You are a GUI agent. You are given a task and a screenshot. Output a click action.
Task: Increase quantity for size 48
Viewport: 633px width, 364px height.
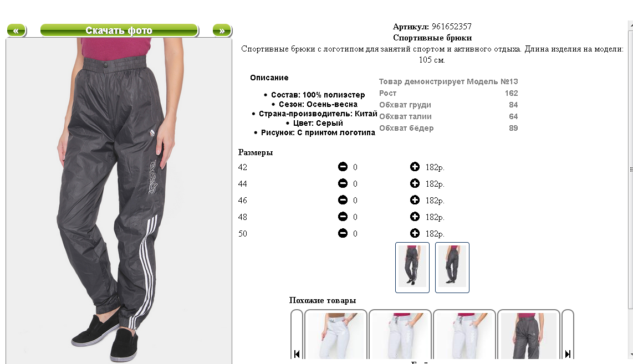coord(415,216)
